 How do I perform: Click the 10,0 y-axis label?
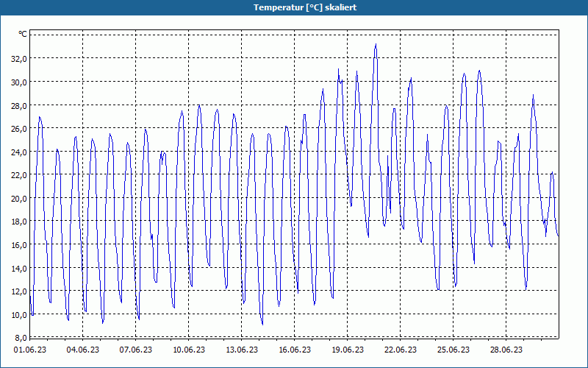[19, 315]
